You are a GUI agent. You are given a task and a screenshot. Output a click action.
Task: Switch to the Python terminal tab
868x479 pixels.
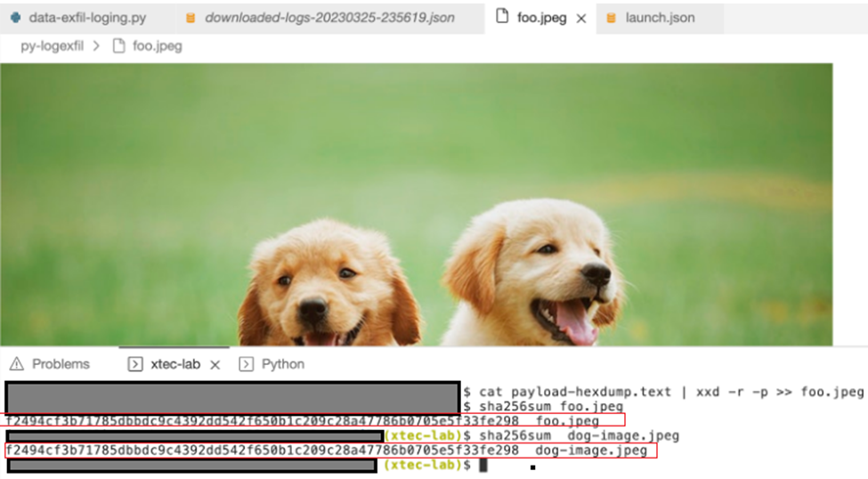(x=283, y=364)
